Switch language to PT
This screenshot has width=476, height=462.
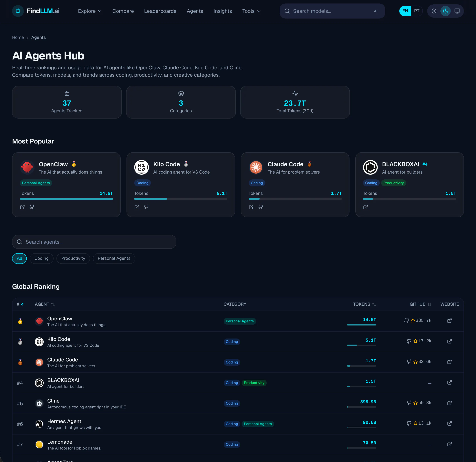point(417,11)
